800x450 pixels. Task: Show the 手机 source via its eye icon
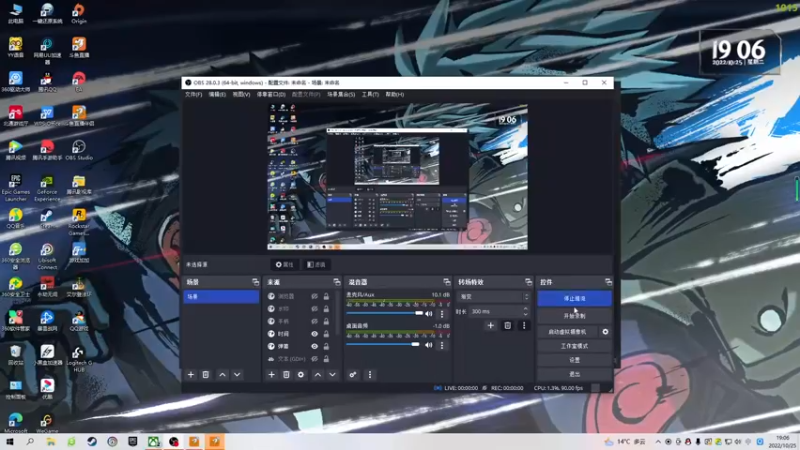pyautogui.click(x=314, y=321)
